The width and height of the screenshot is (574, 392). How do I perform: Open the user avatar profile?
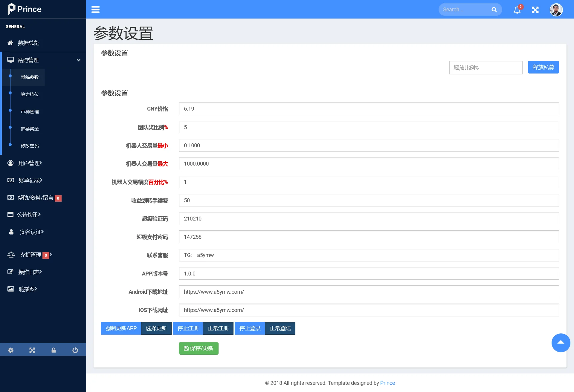pyautogui.click(x=556, y=10)
